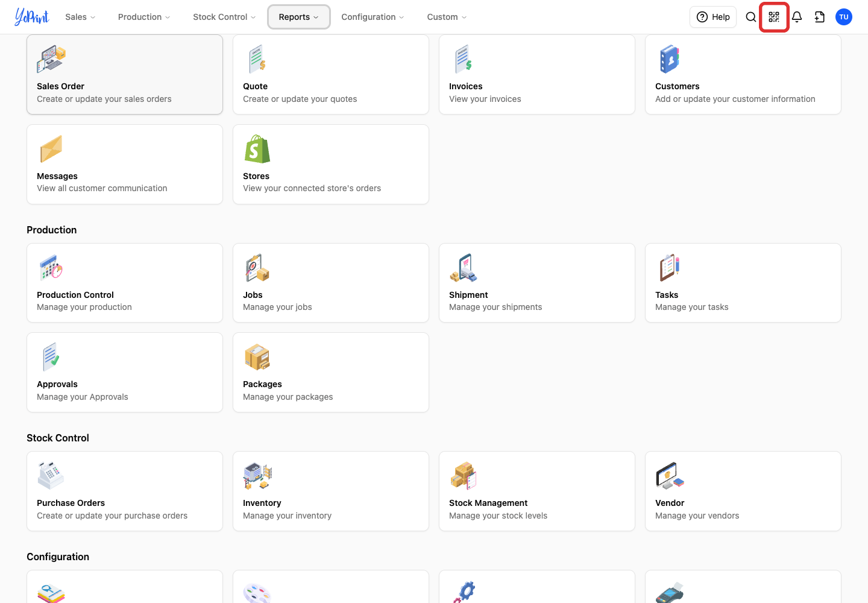Open the Stock Management title link
The width and height of the screenshot is (868, 603).
pos(488,503)
